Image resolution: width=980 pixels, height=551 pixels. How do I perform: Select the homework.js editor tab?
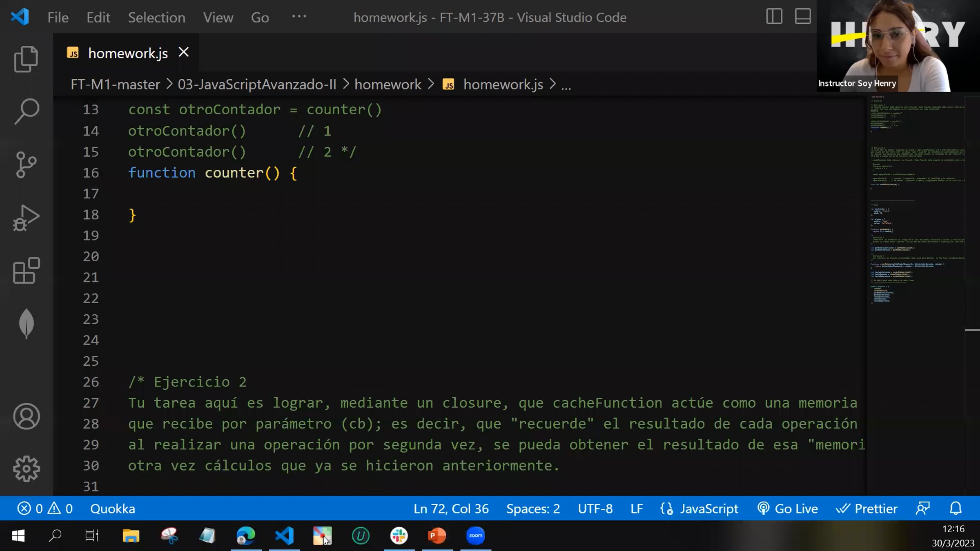pyautogui.click(x=127, y=53)
